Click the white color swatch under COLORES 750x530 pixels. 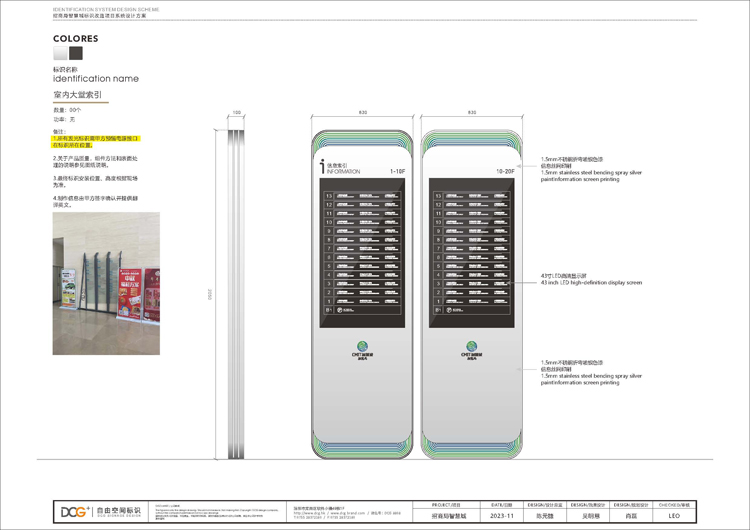pyautogui.click(x=60, y=54)
